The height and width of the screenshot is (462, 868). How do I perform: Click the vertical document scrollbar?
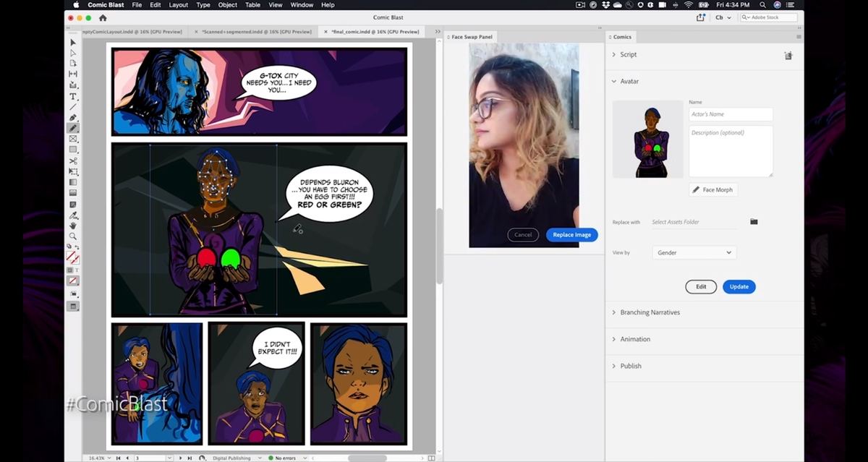438,246
